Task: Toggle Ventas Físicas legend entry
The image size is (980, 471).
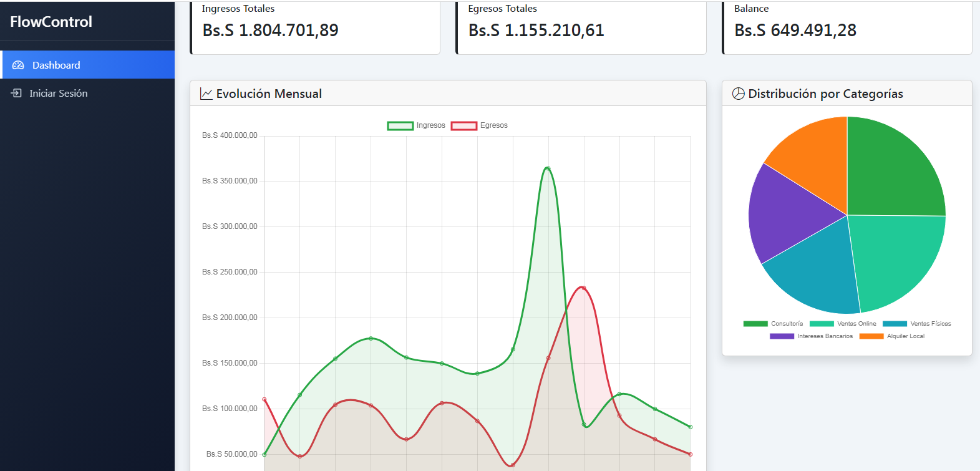Action: [x=916, y=324]
